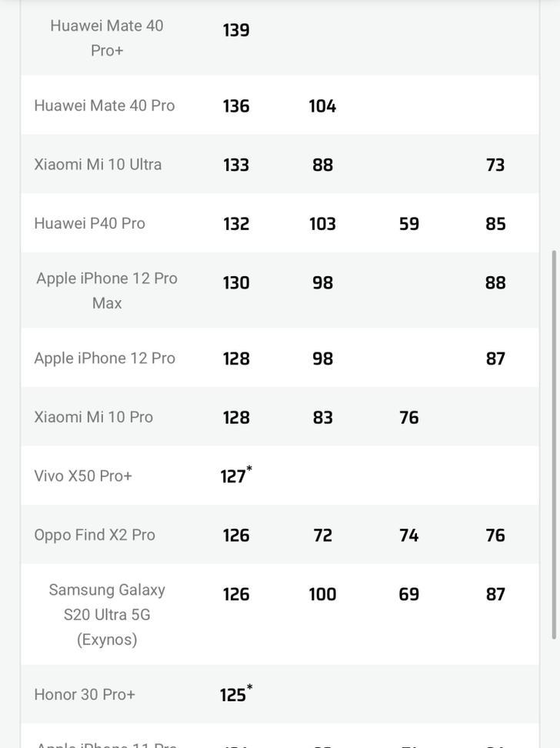The height and width of the screenshot is (748, 560).
Task: Click the page's vertical scrollbar thumb
Action: tap(554, 445)
